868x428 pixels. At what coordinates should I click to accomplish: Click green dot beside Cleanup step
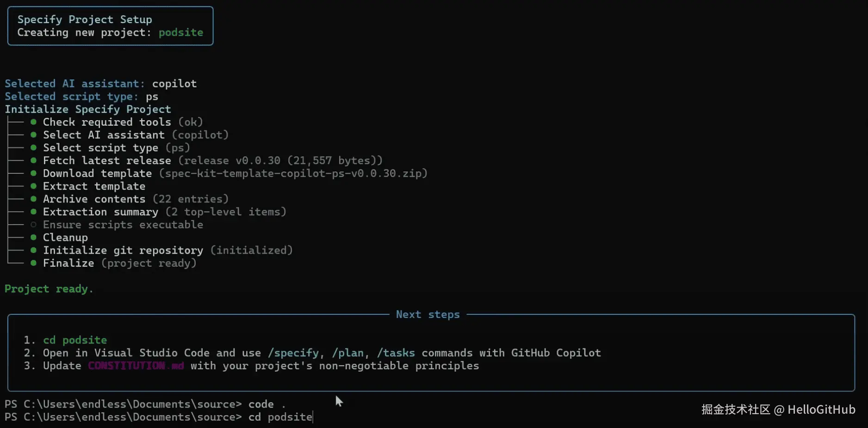coord(33,238)
